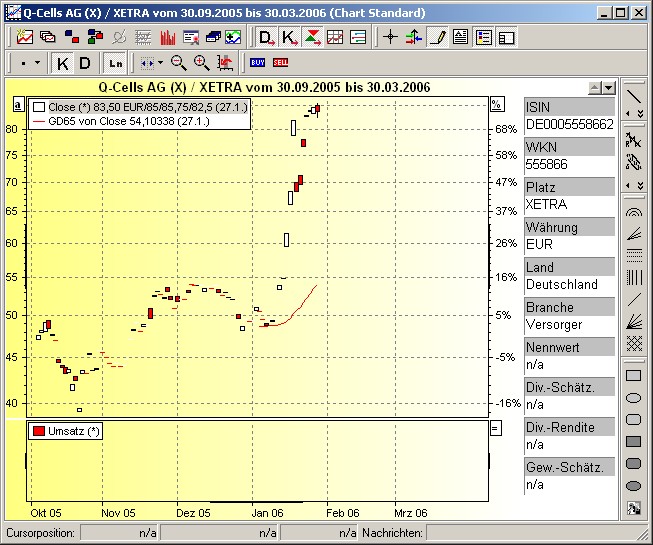Screen dimensions: 653x545
Task: Click the add chart plus icon
Action: (233, 37)
